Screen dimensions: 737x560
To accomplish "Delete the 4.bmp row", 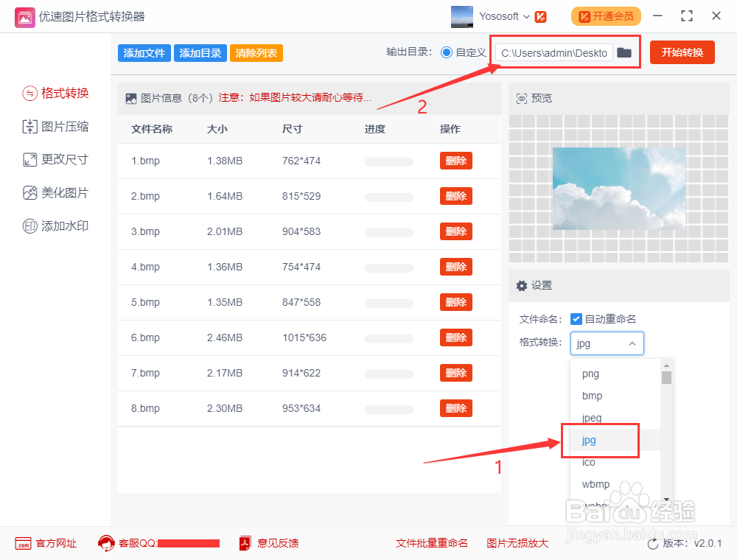I will click(x=456, y=267).
